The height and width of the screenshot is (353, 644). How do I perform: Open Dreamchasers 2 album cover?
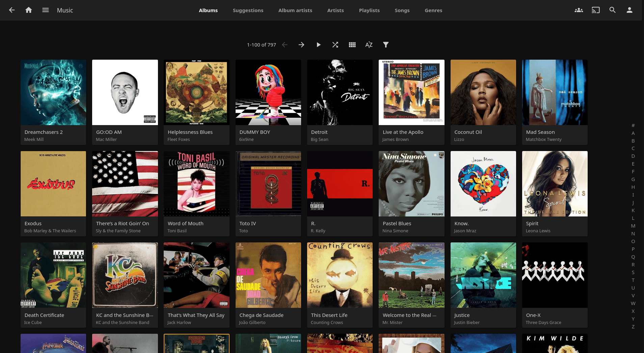pos(53,92)
